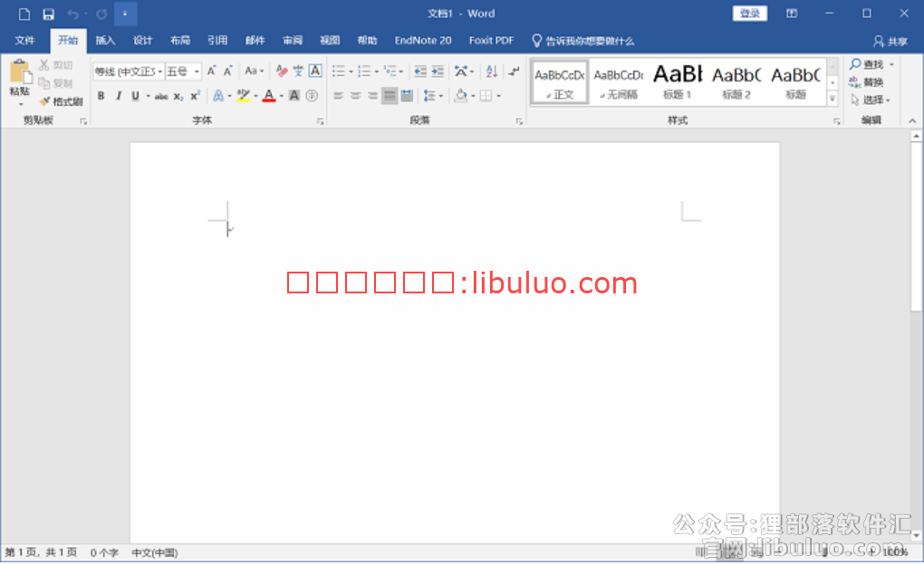Toggle strikethrough (abc) formatting
The width and height of the screenshot is (924, 565).
161,96
